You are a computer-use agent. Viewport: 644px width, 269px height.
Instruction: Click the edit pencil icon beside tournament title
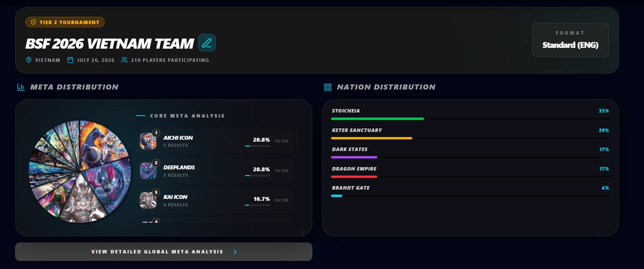pyautogui.click(x=207, y=43)
